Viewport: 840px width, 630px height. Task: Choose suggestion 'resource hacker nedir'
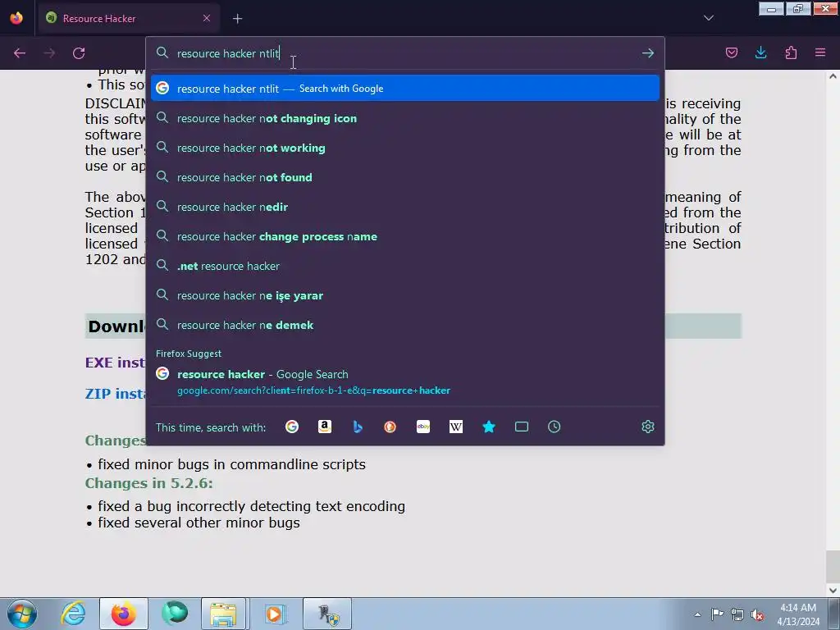[x=405, y=207]
